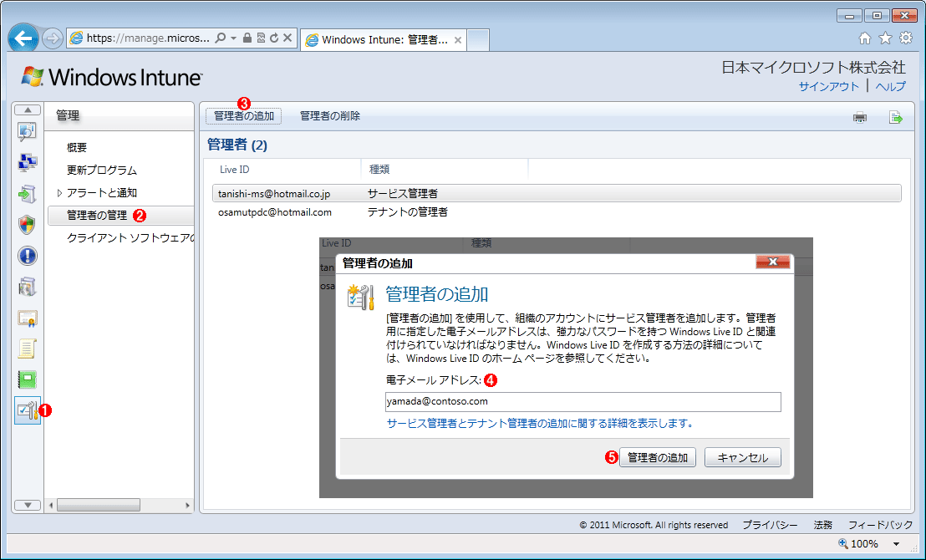Click the sidebar scroll-down arrow button
The height and width of the screenshot is (560, 926).
(28, 506)
